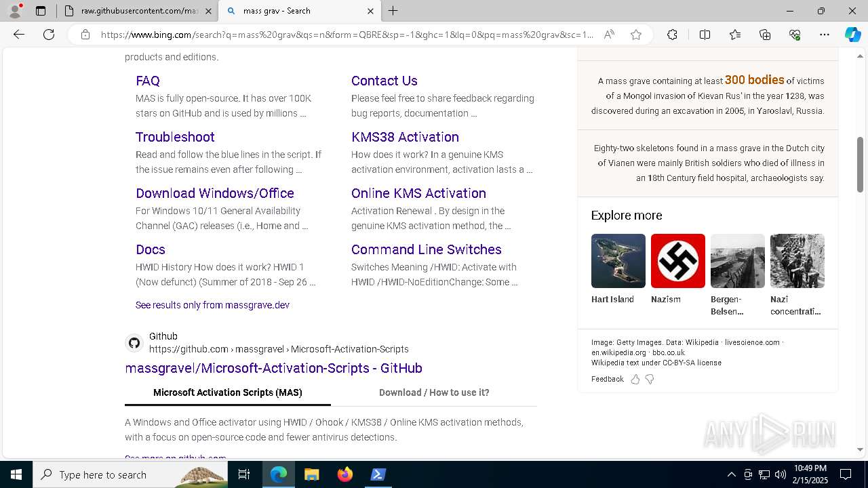868x488 pixels.
Task: Open the notification center
Action: click(846, 474)
